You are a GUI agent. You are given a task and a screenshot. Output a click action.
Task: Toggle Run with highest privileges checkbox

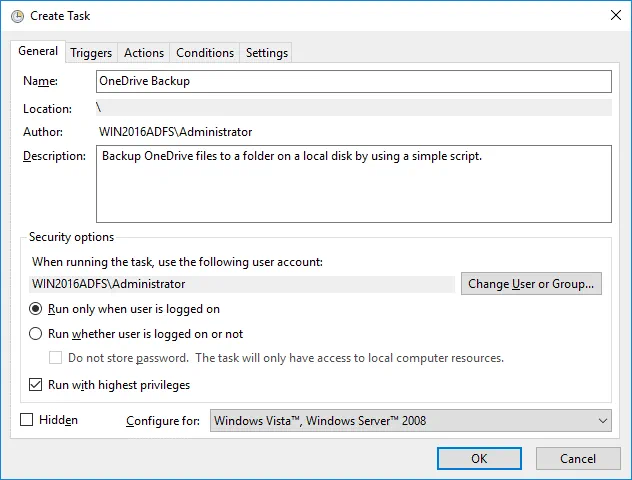pos(36,385)
